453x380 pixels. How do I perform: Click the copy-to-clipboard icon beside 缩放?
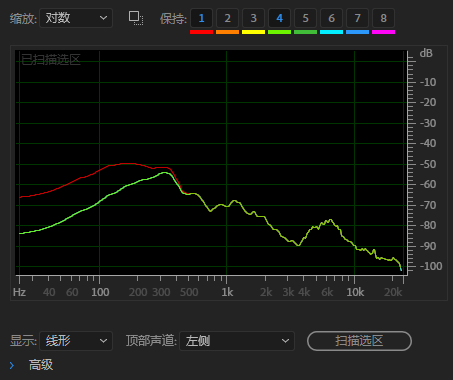pyautogui.click(x=136, y=18)
